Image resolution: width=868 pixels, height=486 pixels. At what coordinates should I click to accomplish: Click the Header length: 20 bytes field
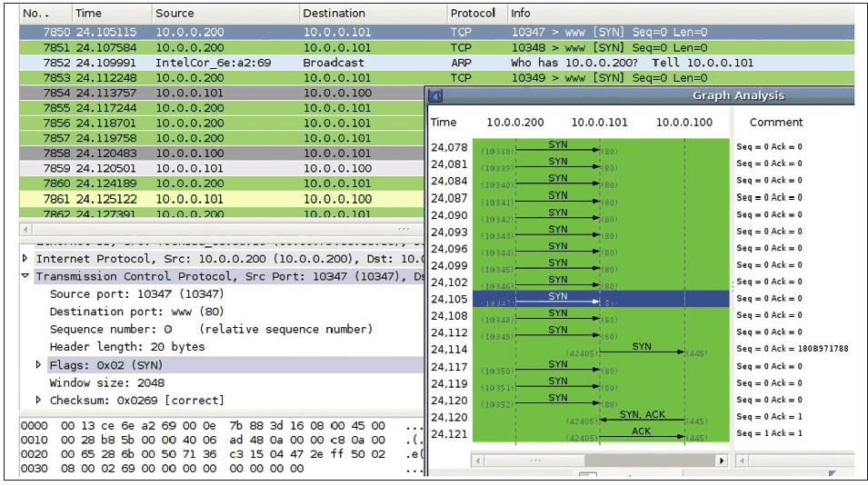pos(127,347)
